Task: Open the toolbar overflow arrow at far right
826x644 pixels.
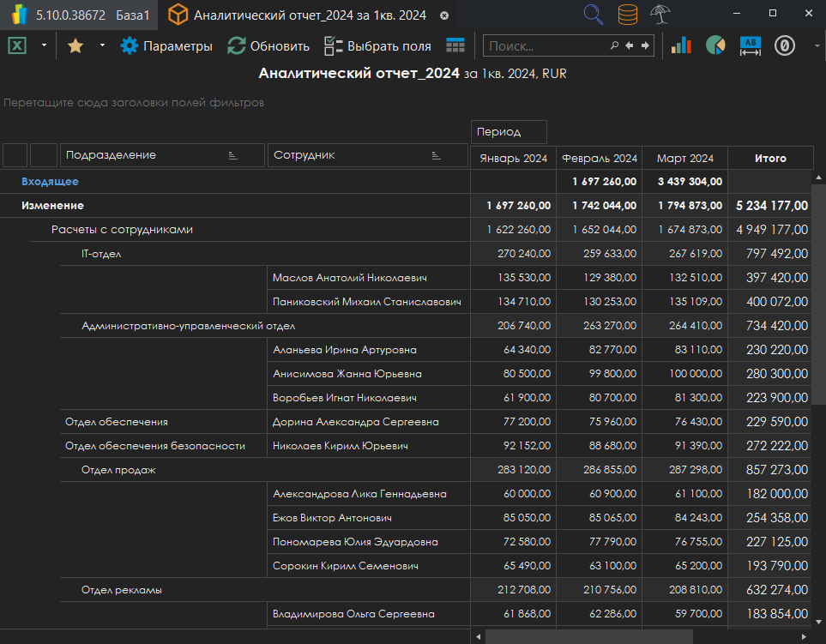Action: pyautogui.click(x=817, y=46)
